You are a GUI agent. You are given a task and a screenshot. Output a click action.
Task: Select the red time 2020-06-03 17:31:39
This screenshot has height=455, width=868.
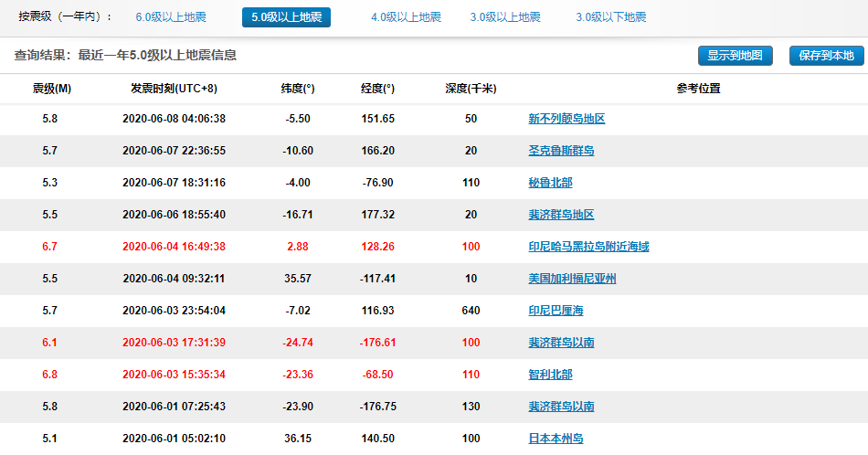pyautogui.click(x=174, y=343)
